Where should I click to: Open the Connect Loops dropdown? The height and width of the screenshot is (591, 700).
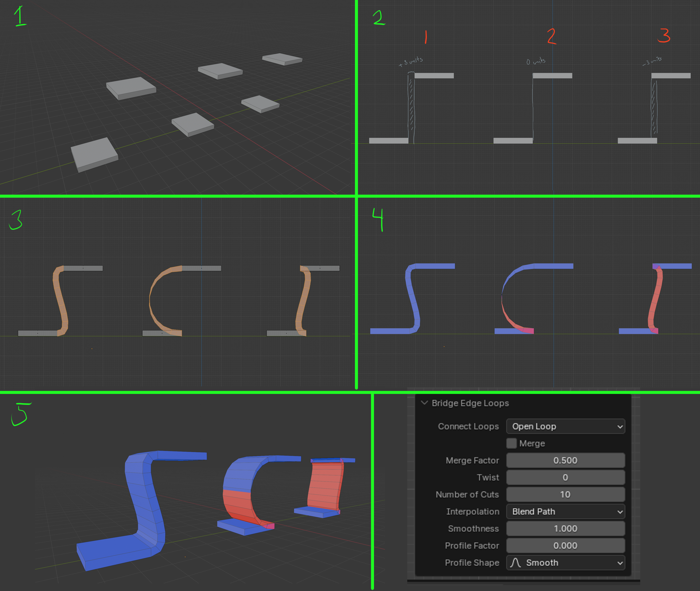click(x=565, y=426)
